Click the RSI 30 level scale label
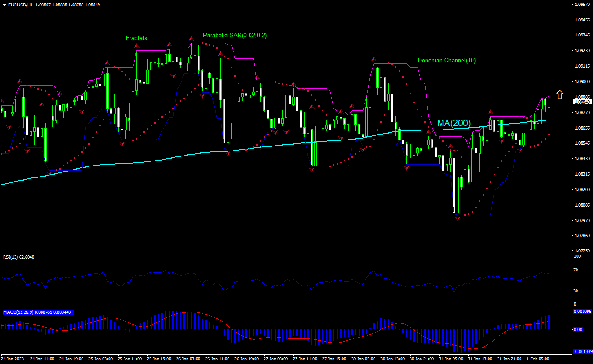The image size is (593, 364). [576, 291]
